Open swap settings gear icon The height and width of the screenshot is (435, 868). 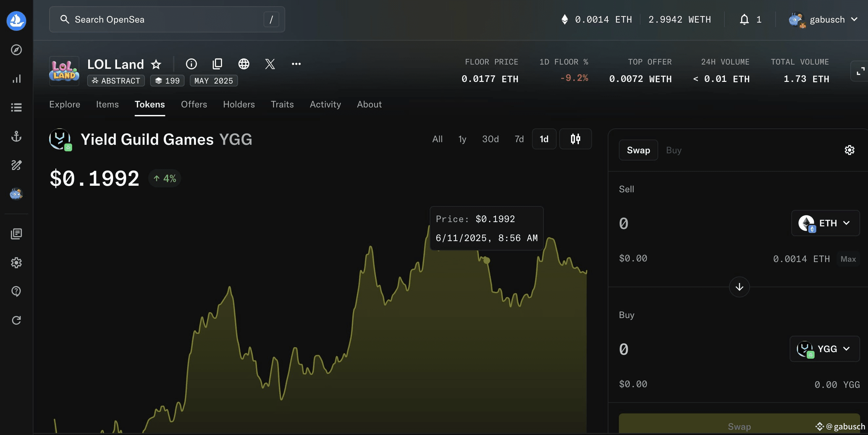[849, 150]
